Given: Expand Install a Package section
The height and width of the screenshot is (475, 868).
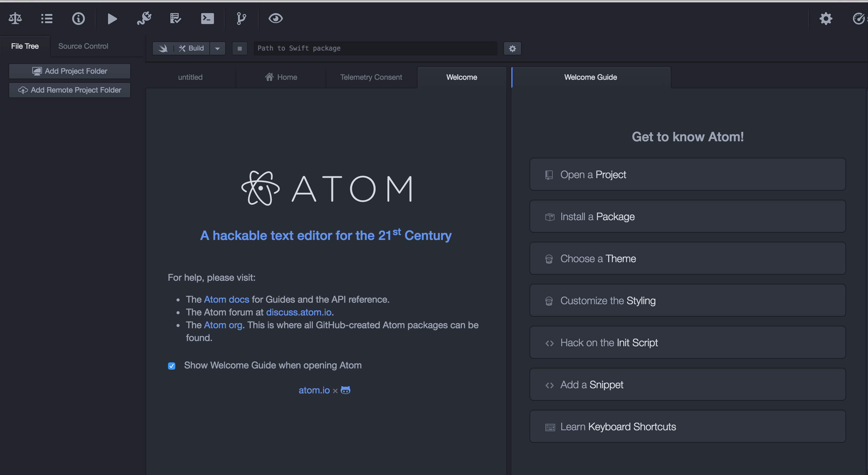Looking at the screenshot, I should (688, 216).
